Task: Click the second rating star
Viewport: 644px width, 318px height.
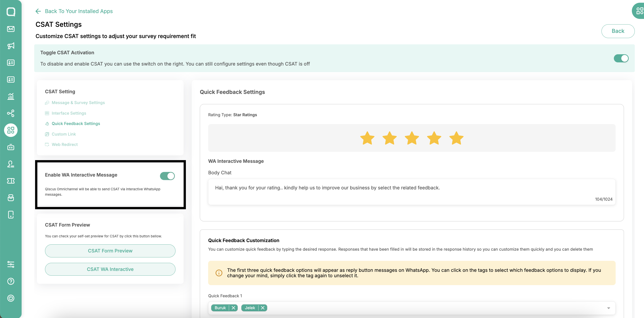Action: [x=390, y=138]
